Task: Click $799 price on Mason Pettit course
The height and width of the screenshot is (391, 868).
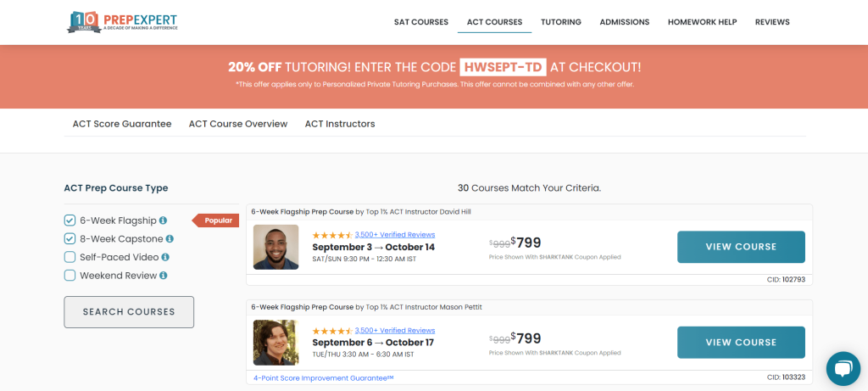Action: click(x=526, y=338)
